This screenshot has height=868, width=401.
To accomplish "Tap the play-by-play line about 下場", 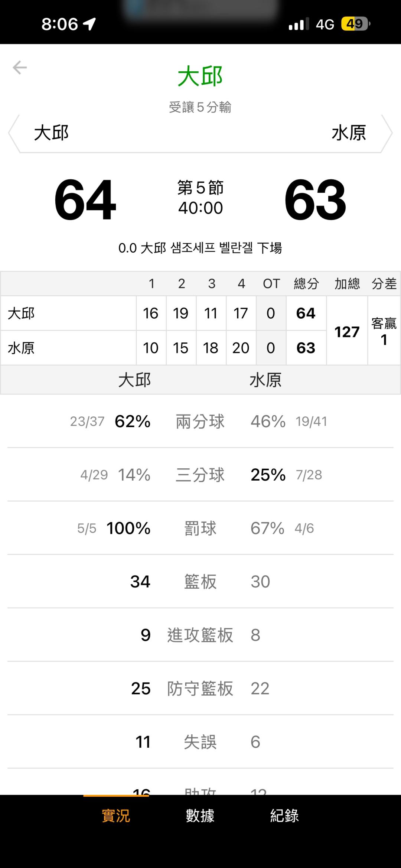I will [x=200, y=248].
